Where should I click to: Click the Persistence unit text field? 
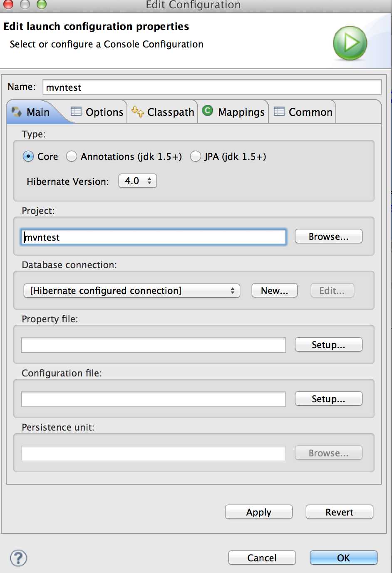coord(154,453)
